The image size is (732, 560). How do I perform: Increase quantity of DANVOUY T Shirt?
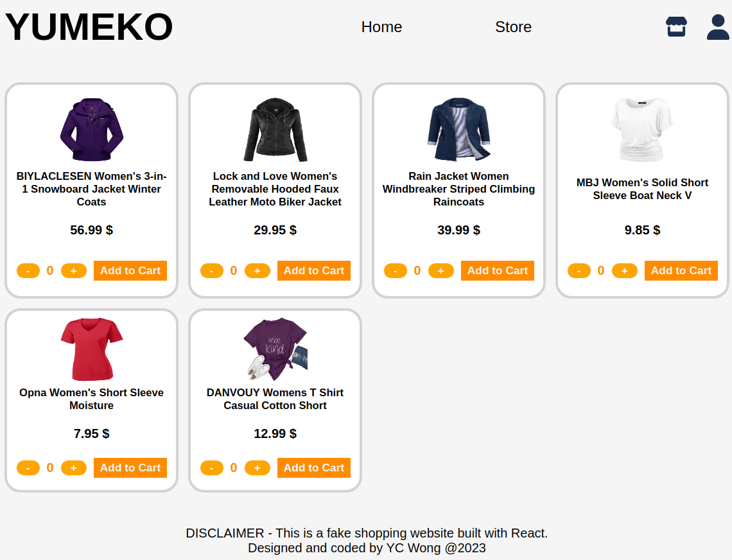[257, 468]
